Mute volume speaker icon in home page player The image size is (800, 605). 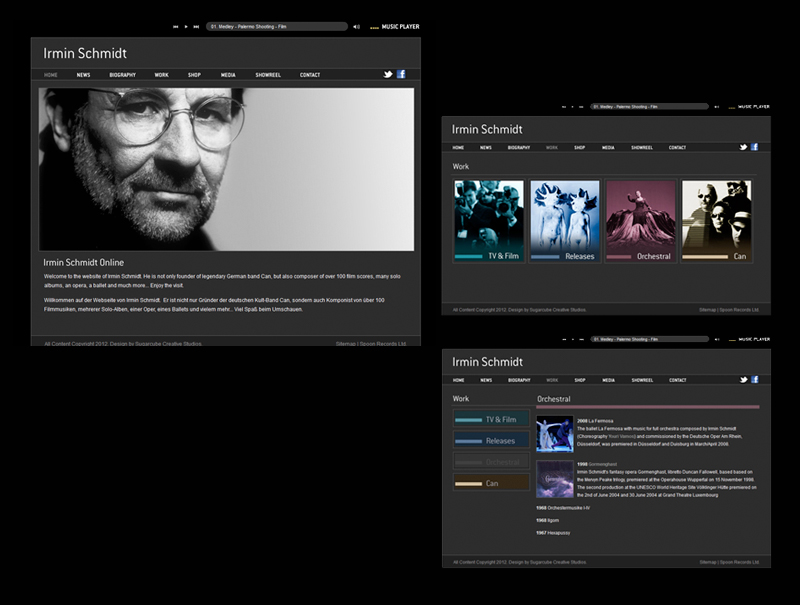tap(356, 27)
